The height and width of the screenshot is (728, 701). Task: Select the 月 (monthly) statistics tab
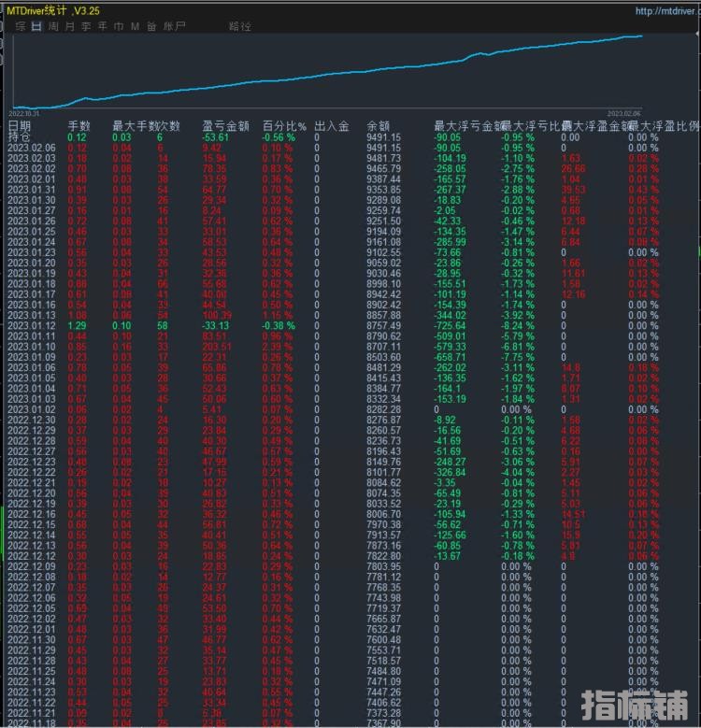70,27
